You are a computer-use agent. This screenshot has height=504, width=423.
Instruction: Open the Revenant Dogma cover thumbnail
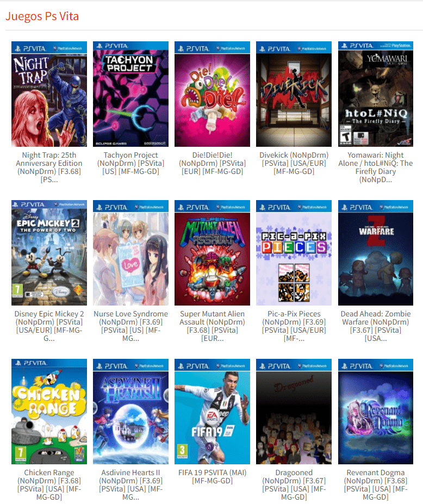click(376, 412)
